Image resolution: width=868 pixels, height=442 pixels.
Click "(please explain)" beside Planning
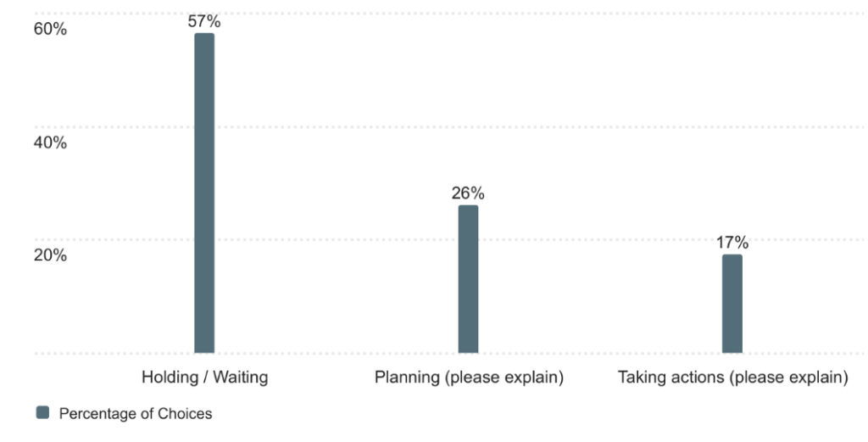point(504,378)
